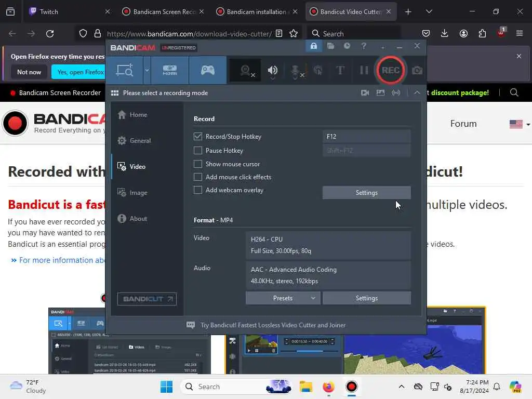Screen dimensions: 532x399
Task: Enable Add webcam overlay checkbox
Action: [x=198, y=190]
